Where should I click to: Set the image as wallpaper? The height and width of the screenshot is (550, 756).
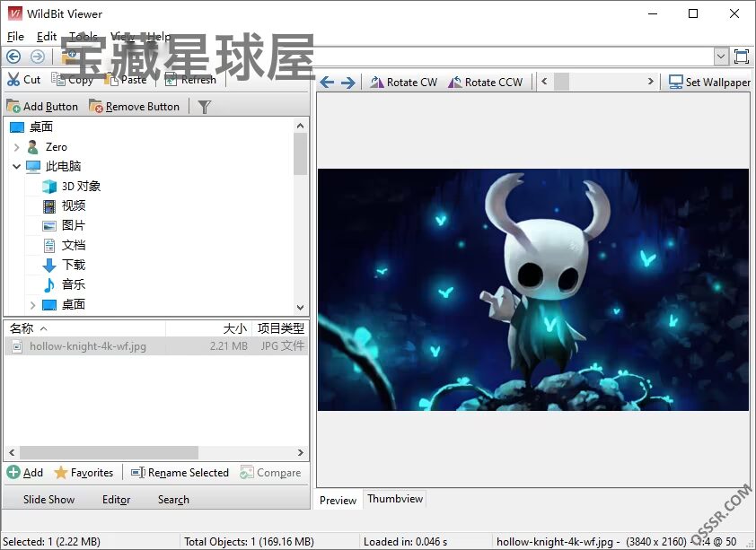pyautogui.click(x=709, y=83)
